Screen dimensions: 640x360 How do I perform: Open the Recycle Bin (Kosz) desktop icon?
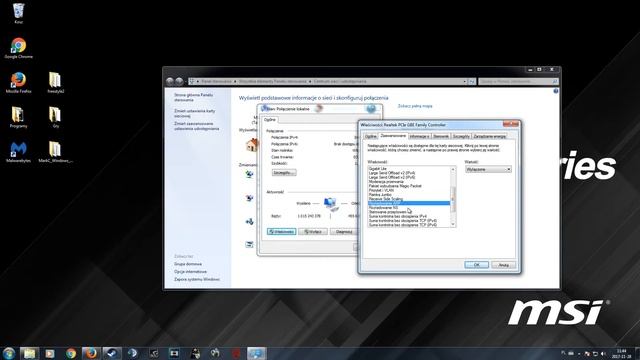18,13
